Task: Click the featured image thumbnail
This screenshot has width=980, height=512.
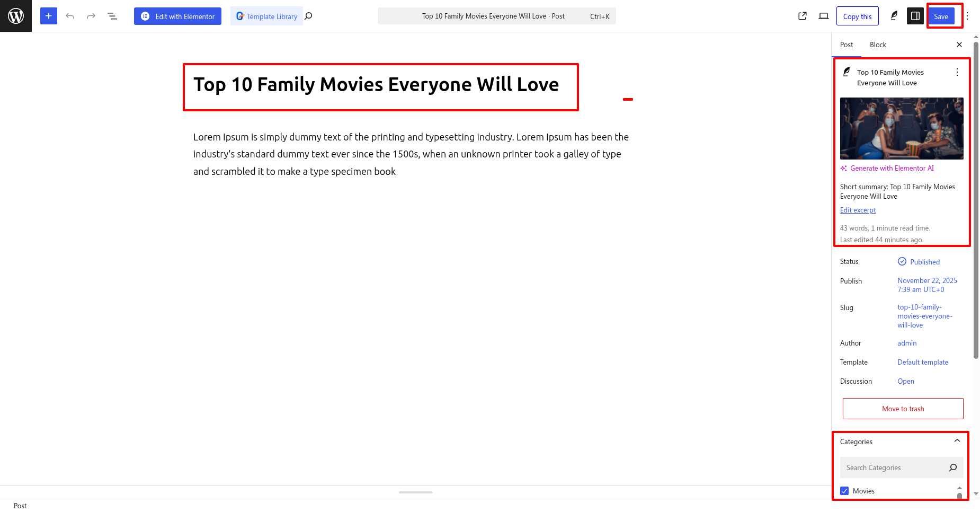Action: pos(902,128)
